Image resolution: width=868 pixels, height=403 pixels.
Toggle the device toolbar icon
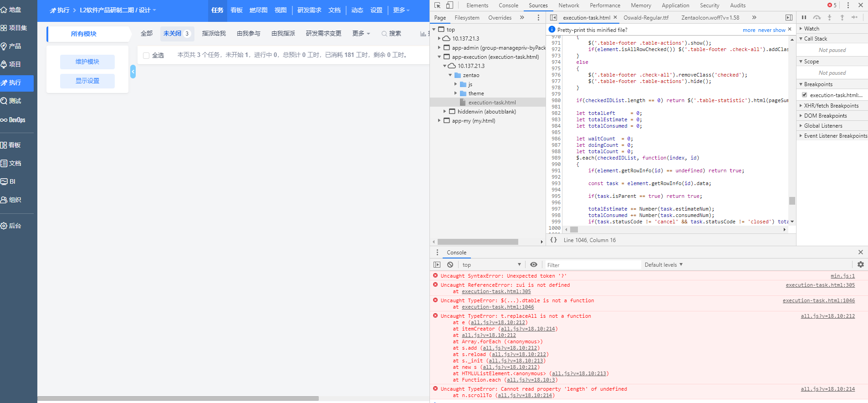(449, 5)
